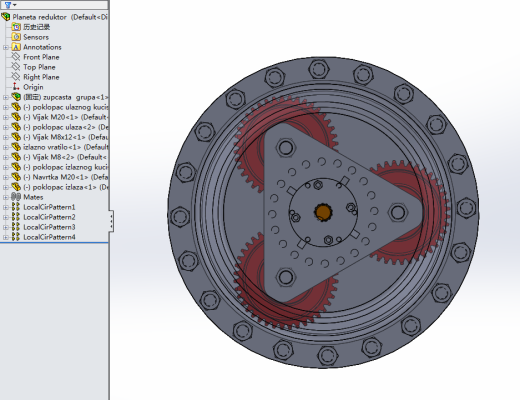The width and height of the screenshot is (520, 400).
Task: Expand the Vijak M20<1> component
Action: (x=6, y=117)
